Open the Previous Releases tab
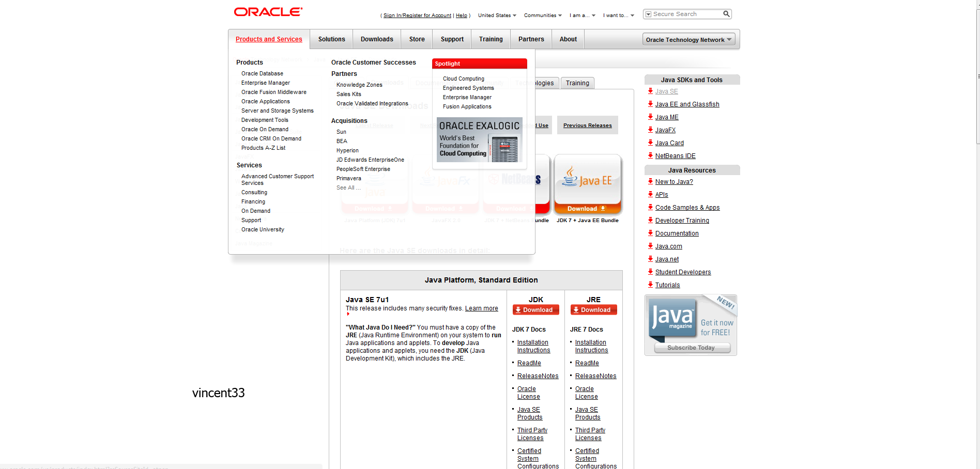980x469 pixels. [x=588, y=125]
